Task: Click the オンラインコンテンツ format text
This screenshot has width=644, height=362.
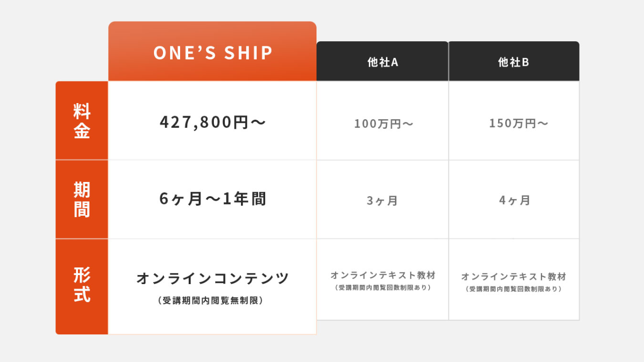Action: pos(212,278)
